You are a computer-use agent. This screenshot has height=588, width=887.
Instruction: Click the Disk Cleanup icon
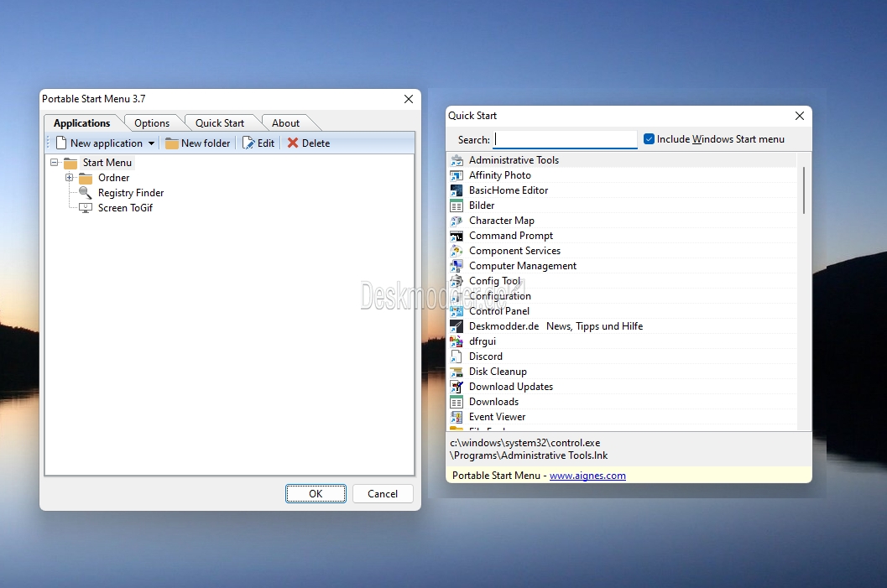tap(457, 372)
